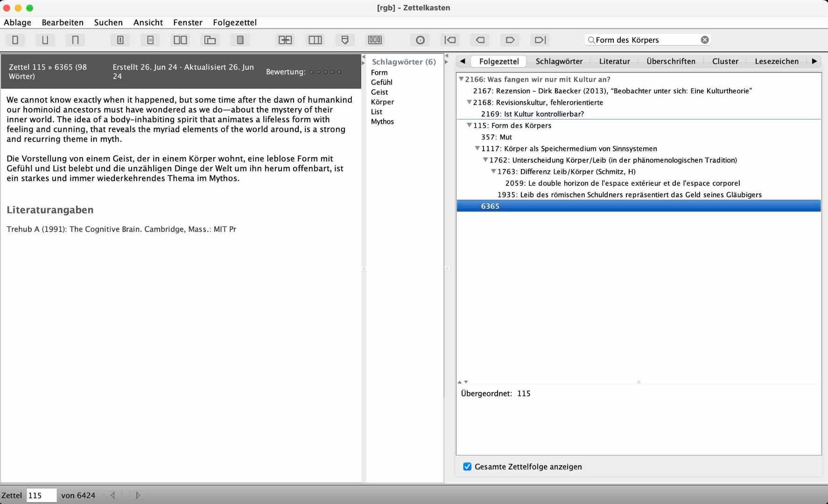
Task: Click the insert-link split-box toolbar icon
Action: [285, 40]
